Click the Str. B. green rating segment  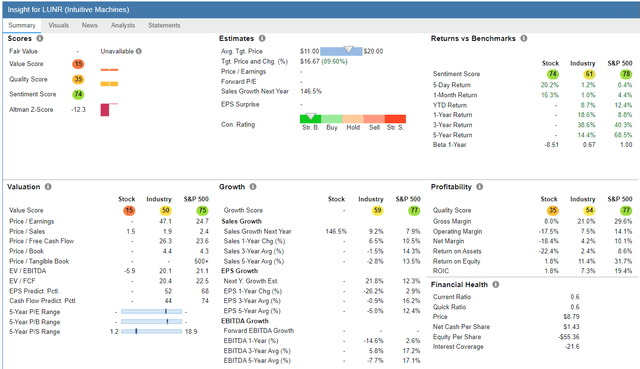(x=311, y=119)
